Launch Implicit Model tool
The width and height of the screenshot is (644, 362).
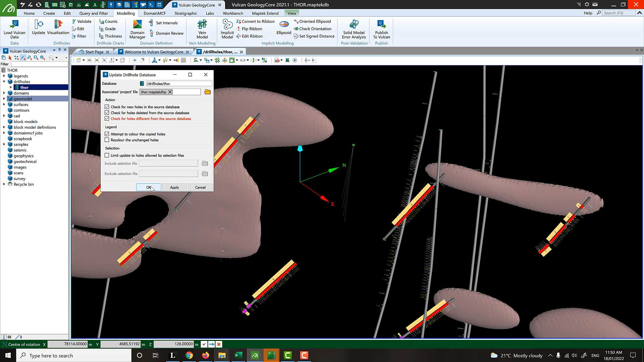click(x=227, y=29)
